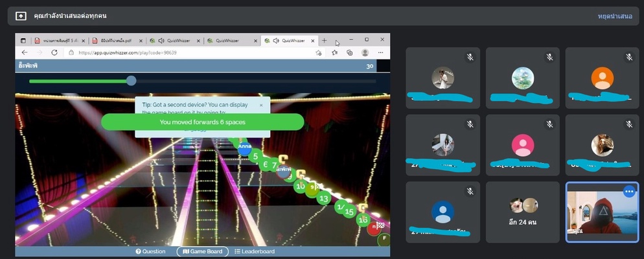Stop presenting via หยุดนำเสนอ
The height and width of the screenshot is (259, 644).
pos(615,16)
